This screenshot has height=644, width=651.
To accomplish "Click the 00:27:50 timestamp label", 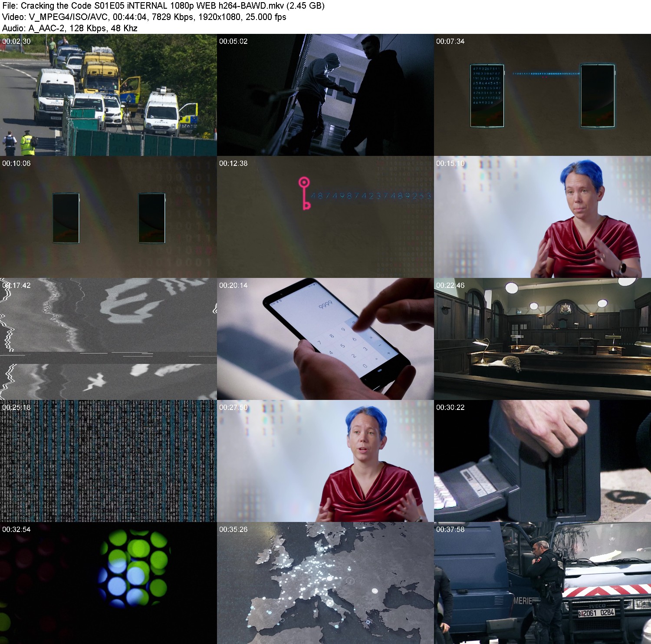I will (233, 407).
